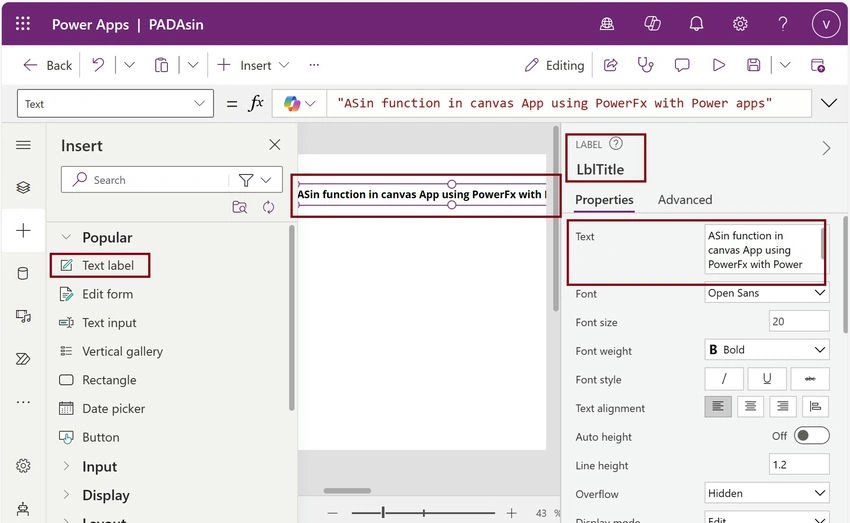Open the Copilot icon in header
The width and height of the screenshot is (850, 523).
[x=652, y=24]
